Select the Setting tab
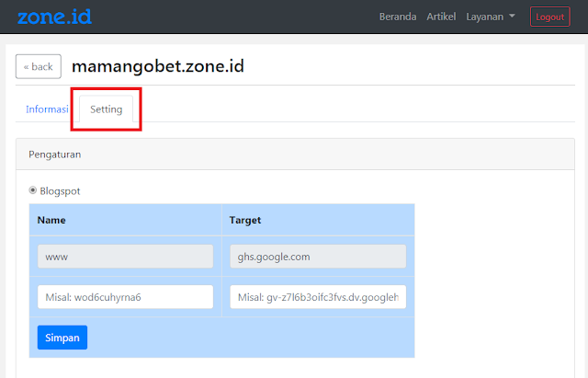Image resolution: width=588 pixels, height=378 pixels. [107, 109]
